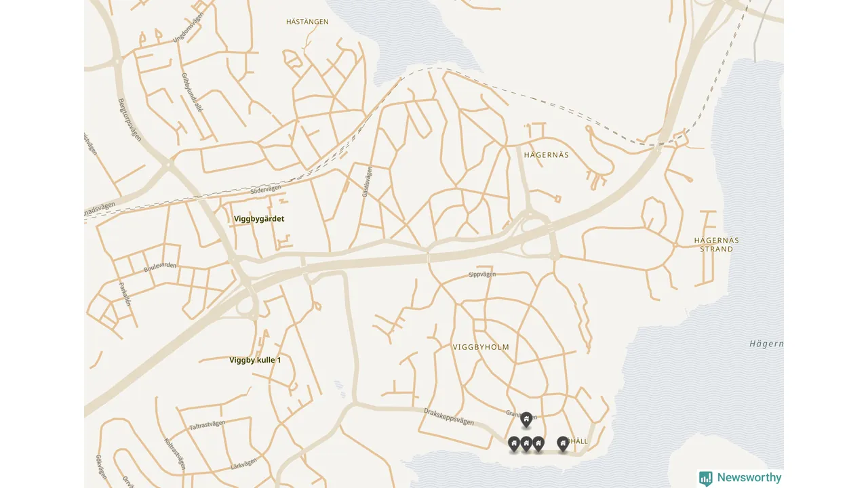This screenshot has height=488, width=868.
Task: Click the Boulevarden street label
Action: [160, 267]
